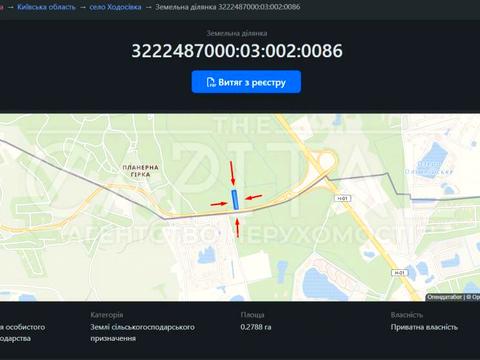Click the Приватна власність value
Image resolution: width=480 pixels, height=360 pixels.
[x=424, y=327]
